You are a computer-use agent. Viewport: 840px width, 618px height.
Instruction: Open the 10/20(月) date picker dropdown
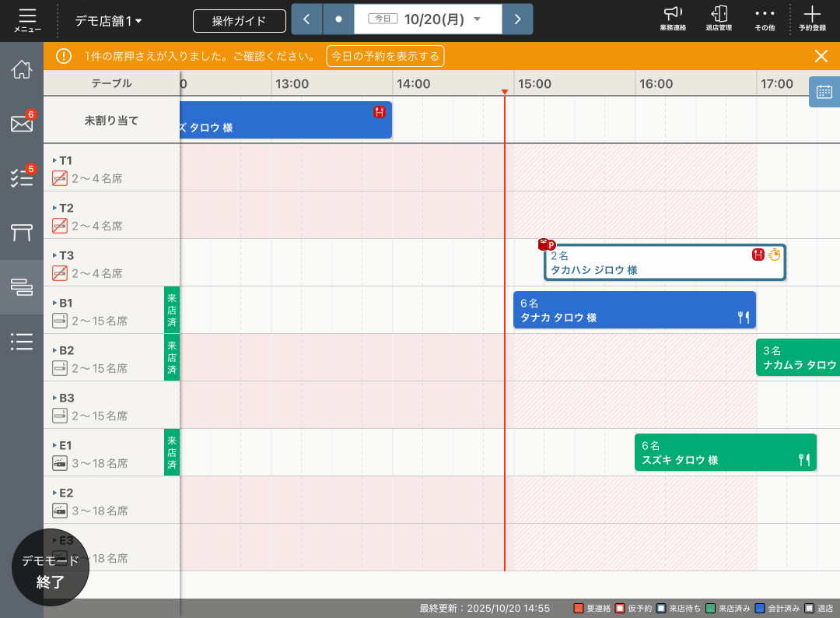[428, 19]
